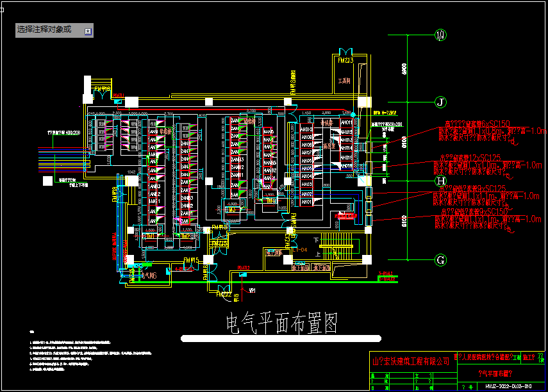Screen dimensions: 548x392
Task: Click the 1/J axis bubble at top
Action: [440, 35]
